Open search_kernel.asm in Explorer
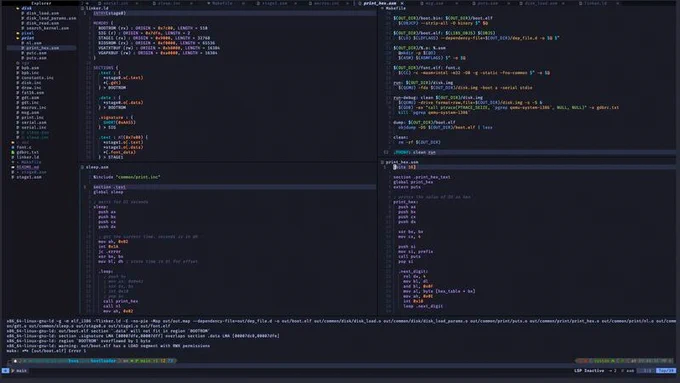Viewport: 680px width, 383px height. tap(47, 28)
